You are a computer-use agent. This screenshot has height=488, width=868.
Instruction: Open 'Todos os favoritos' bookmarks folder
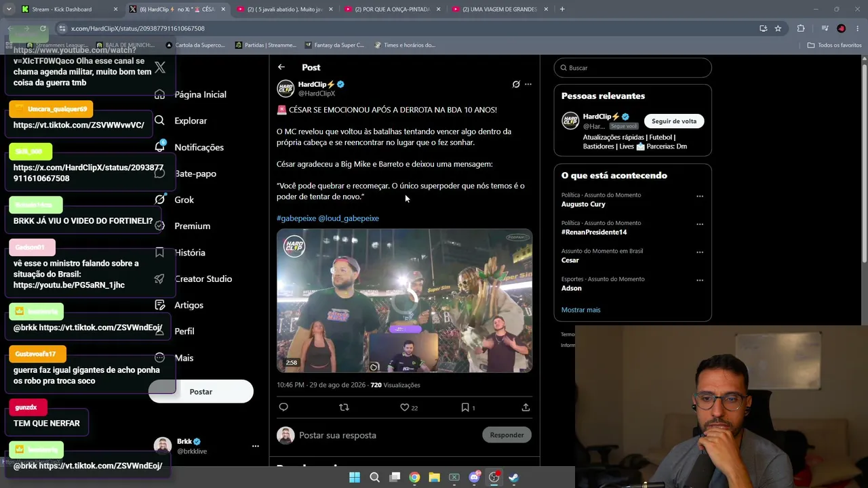pyautogui.click(x=834, y=45)
